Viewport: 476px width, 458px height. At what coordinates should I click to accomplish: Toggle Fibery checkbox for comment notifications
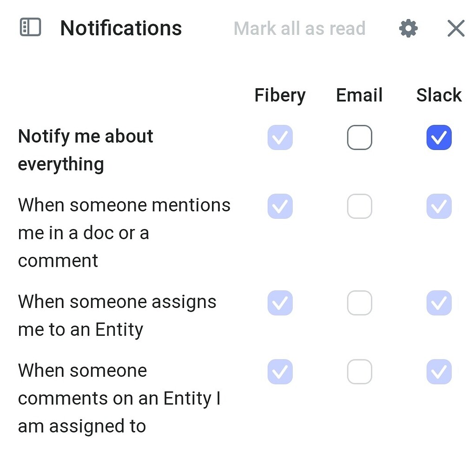click(280, 372)
